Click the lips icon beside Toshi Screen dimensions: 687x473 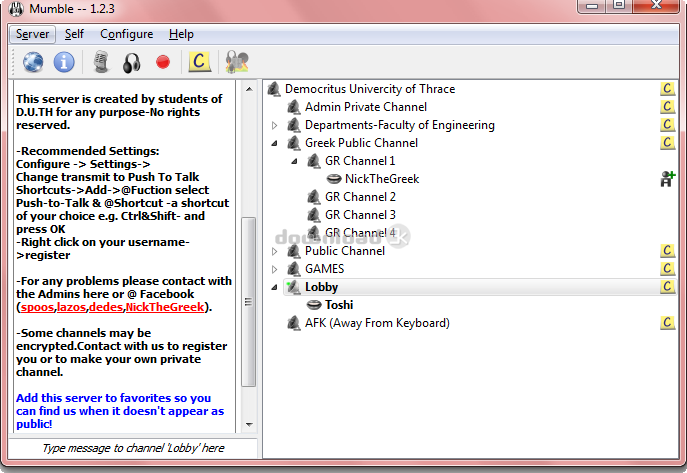click(x=314, y=305)
